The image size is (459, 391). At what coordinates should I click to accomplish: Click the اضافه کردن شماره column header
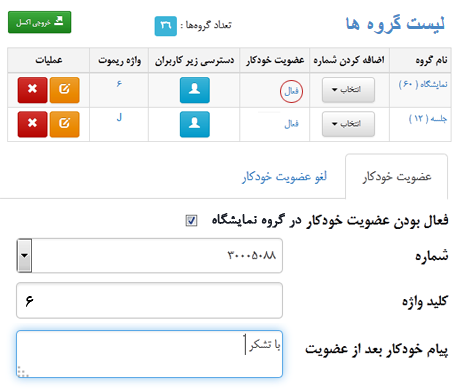click(x=349, y=60)
